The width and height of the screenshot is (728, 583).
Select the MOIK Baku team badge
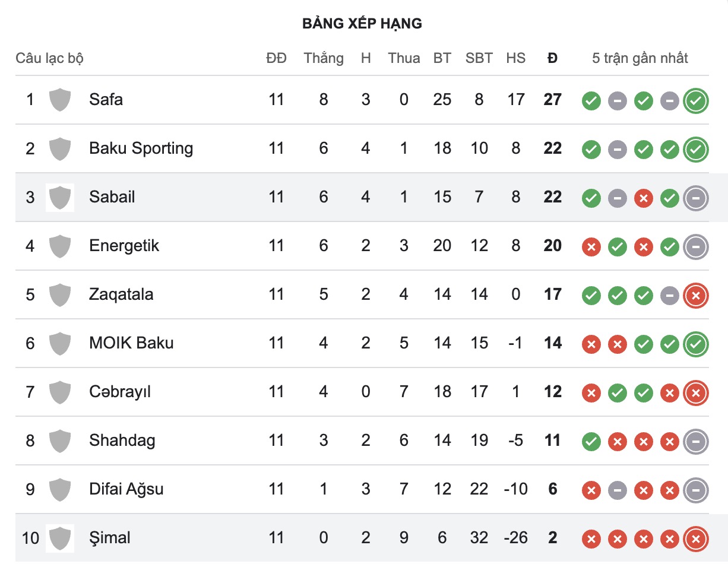pyautogui.click(x=59, y=344)
